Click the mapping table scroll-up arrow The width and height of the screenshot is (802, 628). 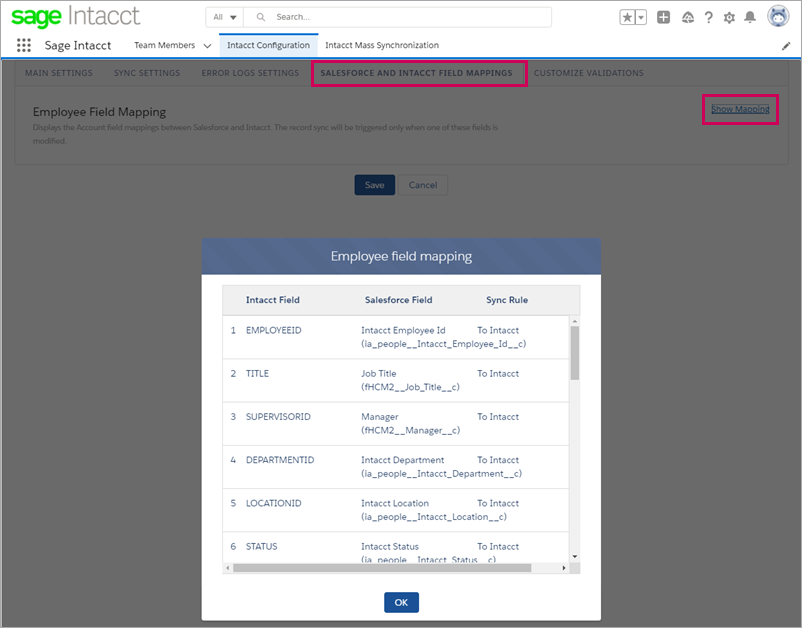pos(575,321)
